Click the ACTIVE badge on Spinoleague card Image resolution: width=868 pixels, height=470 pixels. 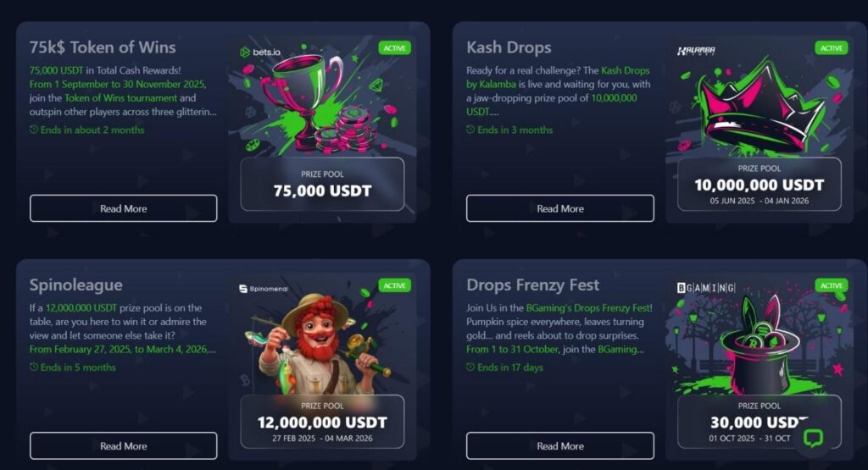click(x=395, y=285)
